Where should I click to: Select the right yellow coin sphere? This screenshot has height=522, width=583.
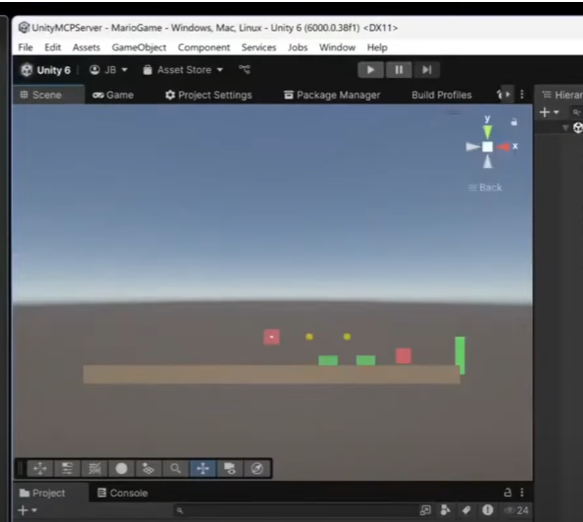(347, 337)
